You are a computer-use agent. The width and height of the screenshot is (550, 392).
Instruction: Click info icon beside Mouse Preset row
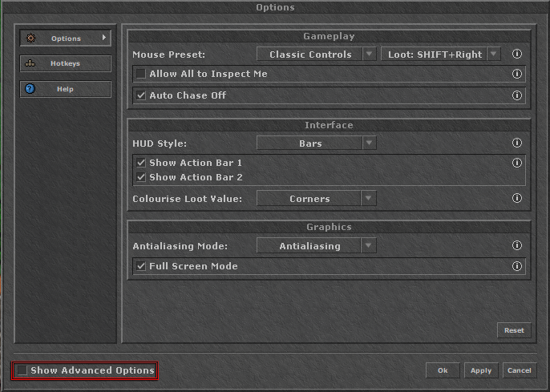[517, 54]
